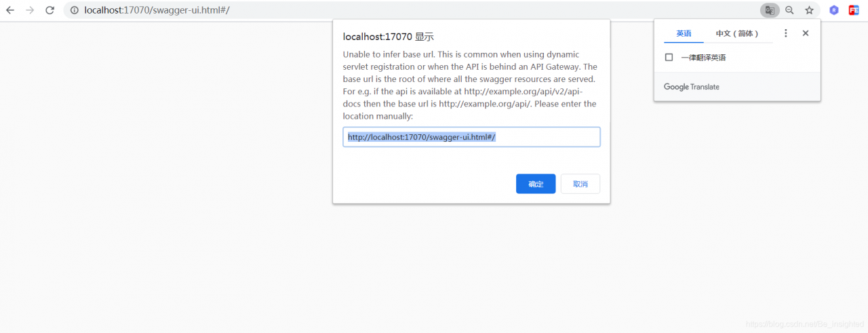
Task: Click the browser forward arrow
Action: 30,10
